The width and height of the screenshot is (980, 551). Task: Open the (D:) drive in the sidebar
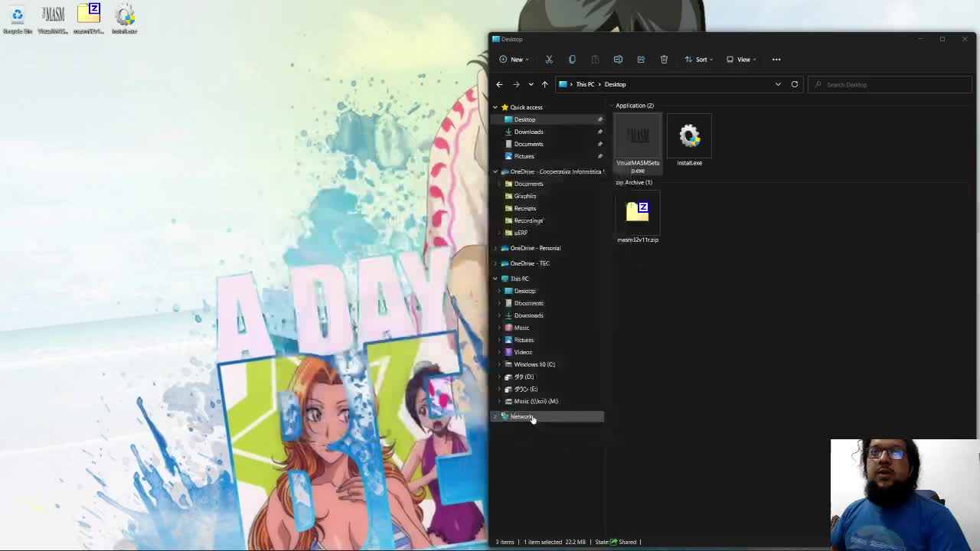pyautogui.click(x=524, y=377)
